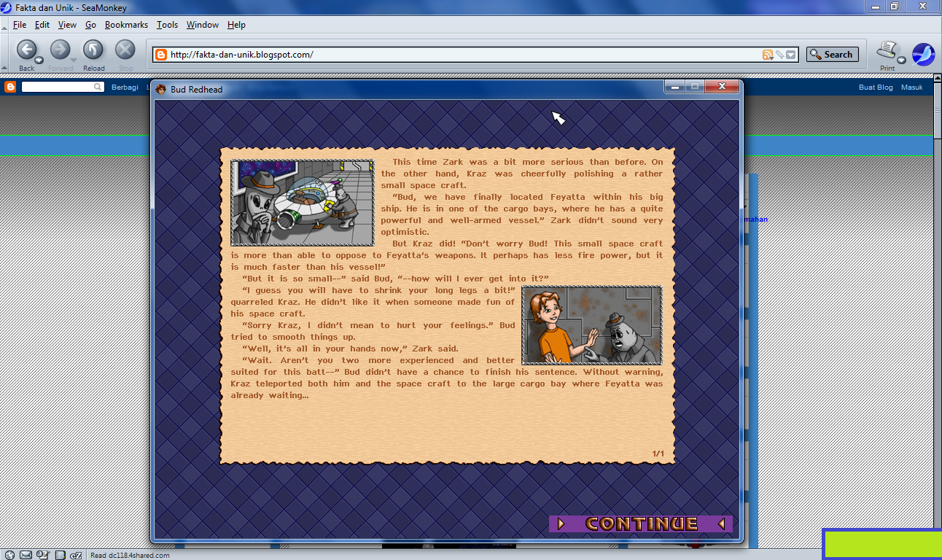Viewport: 942px width, 560px height.
Task: Click the page counter '1/1' on parchment
Action: click(658, 454)
